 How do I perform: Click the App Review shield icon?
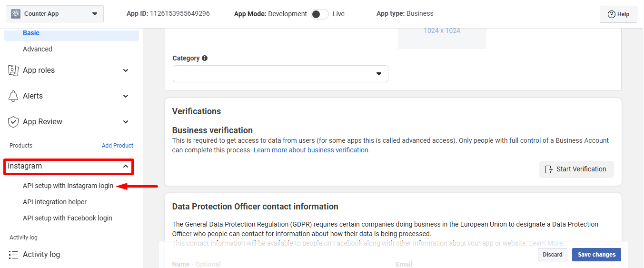(13, 122)
